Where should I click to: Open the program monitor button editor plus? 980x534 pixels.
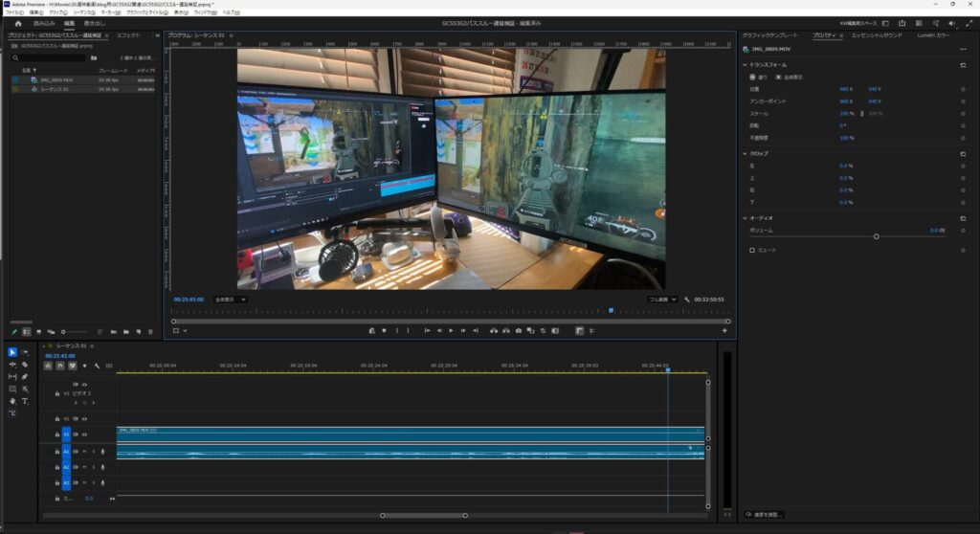click(724, 331)
